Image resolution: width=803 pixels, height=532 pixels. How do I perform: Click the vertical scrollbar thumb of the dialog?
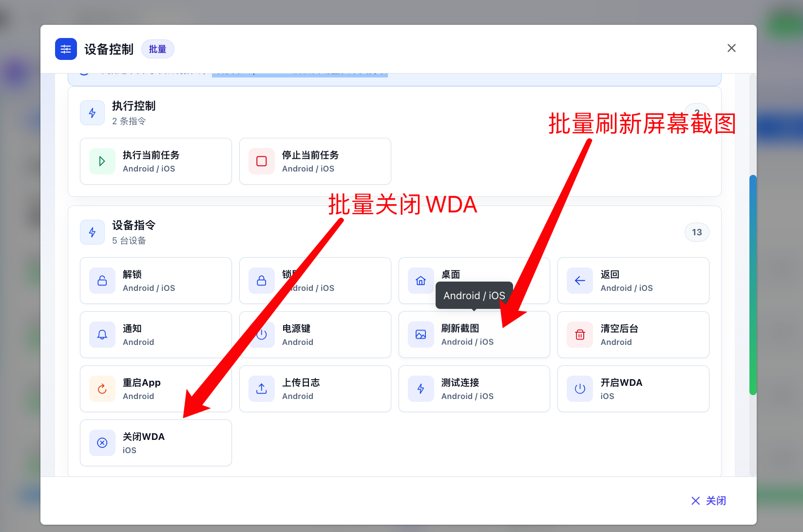[x=753, y=285]
